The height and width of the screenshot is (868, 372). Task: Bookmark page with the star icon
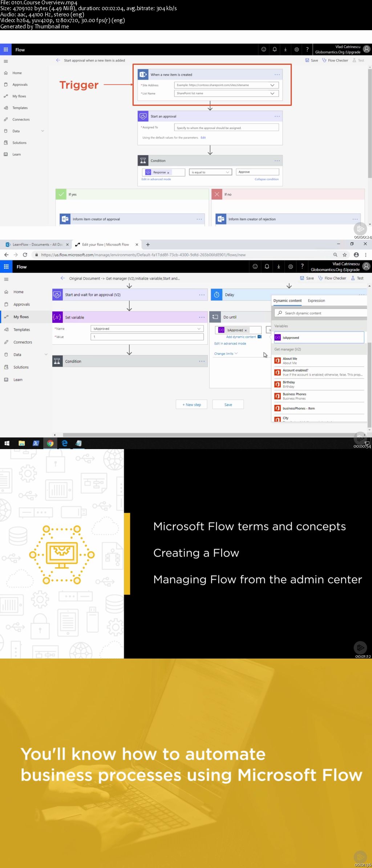pyautogui.click(x=345, y=255)
